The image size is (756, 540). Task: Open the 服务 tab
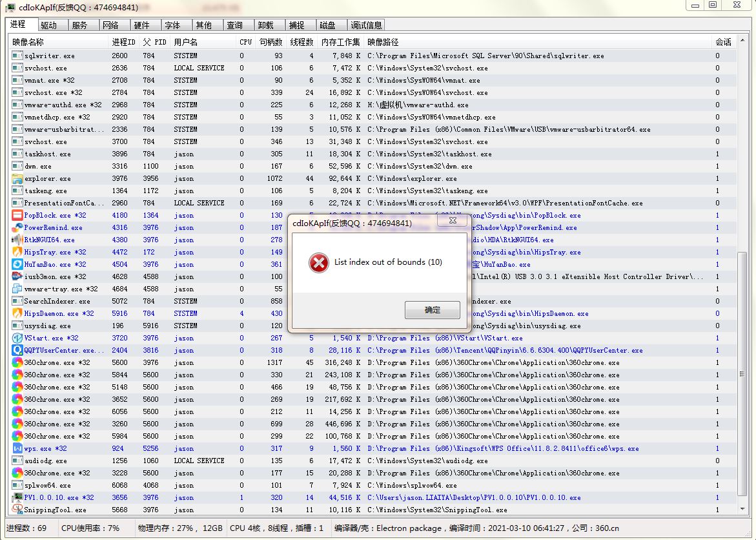(83, 25)
